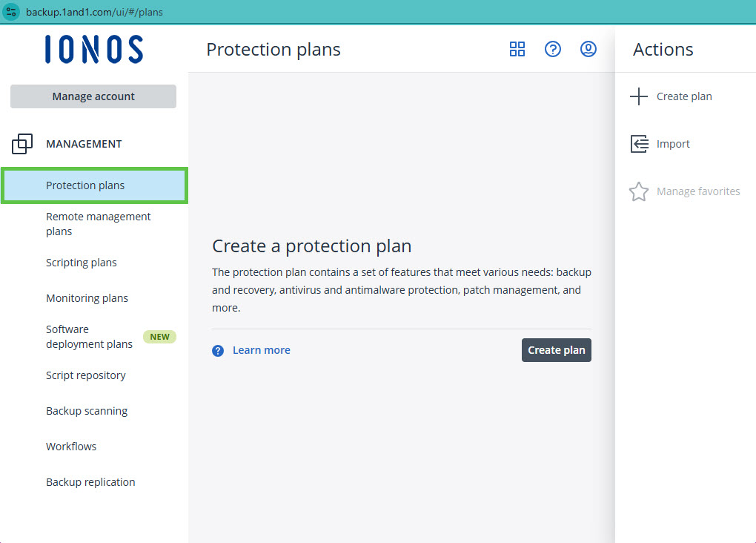Screen dimensions: 756x543
Task: Go to Scripting plans
Action: pyautogui.click(x=82, y=263)
